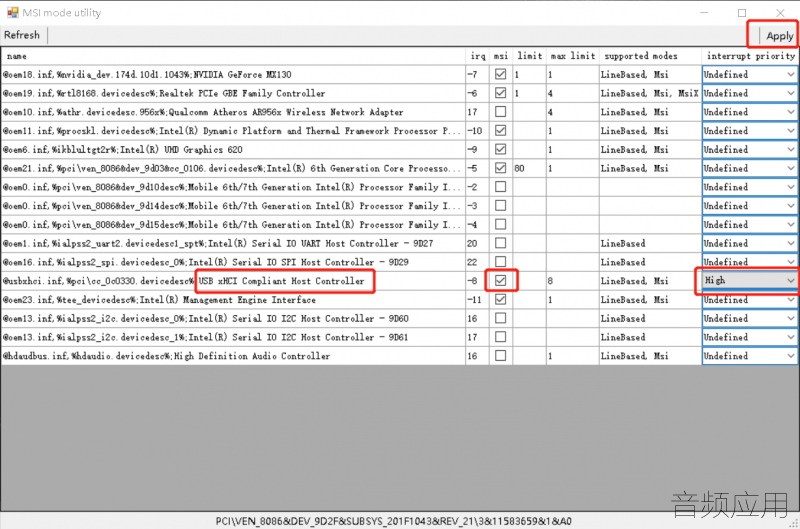Open priority dropdown for dev_9d10 row

pyautogui.click(x=749, y=187)
